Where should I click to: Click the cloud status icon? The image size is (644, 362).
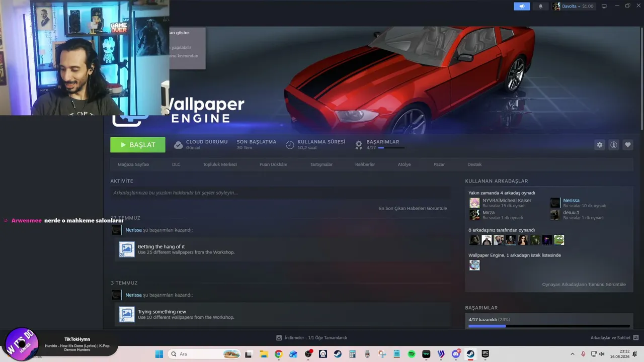pos(178,145)
